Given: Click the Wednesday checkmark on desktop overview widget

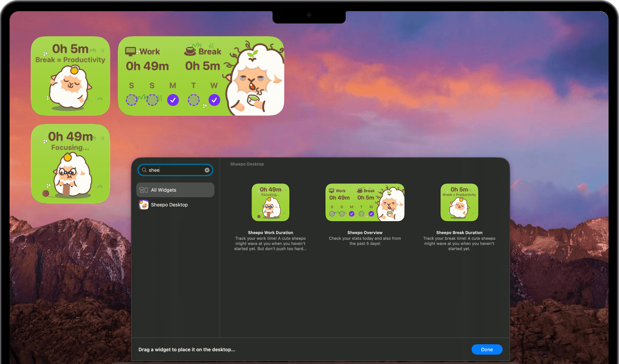Looking at the screenshot, I should pyautogui.click(x=214, y=100).
